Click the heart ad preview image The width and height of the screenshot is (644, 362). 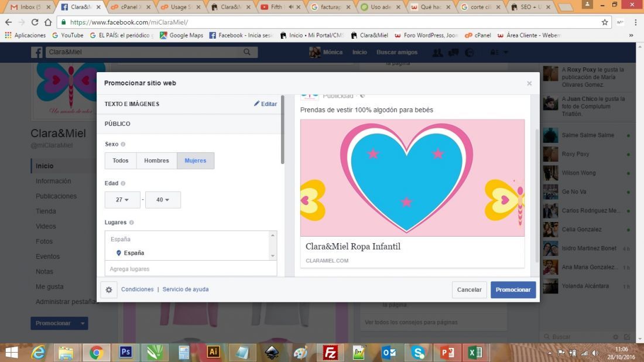tap(412, 178)
